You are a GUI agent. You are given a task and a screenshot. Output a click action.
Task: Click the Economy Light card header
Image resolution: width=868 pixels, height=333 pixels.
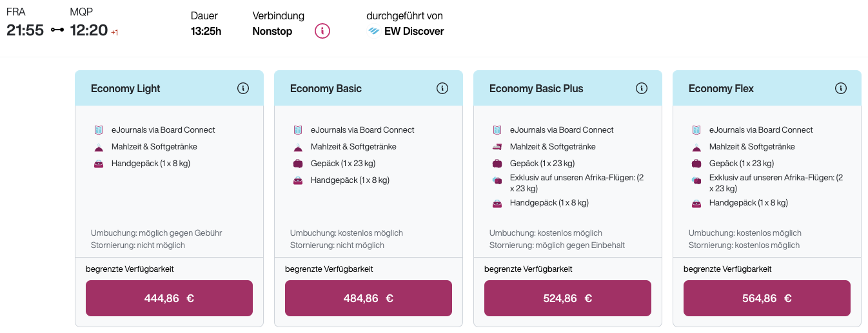click(126, 88)
